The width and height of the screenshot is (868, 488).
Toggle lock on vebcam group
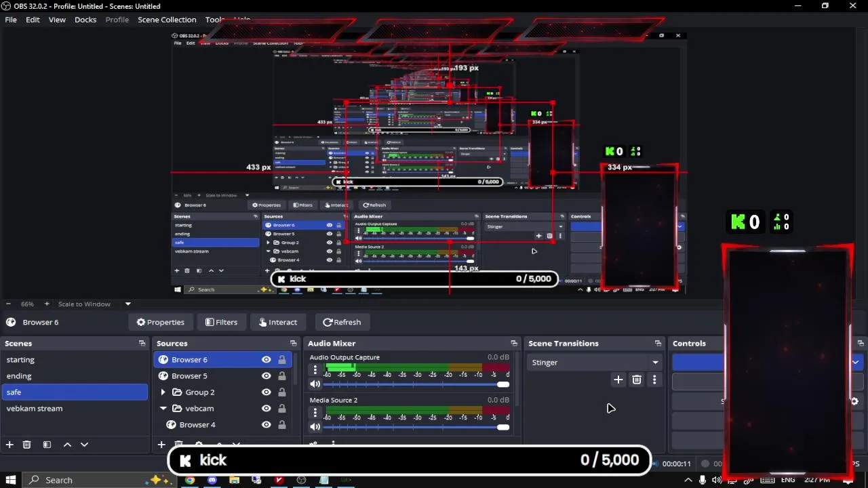pos(282,409)
